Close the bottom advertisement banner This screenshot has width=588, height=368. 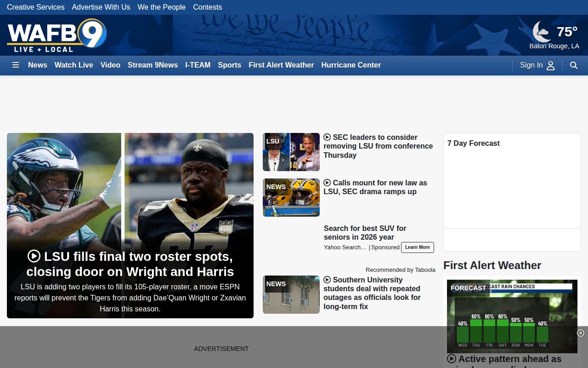click(581, 333)
